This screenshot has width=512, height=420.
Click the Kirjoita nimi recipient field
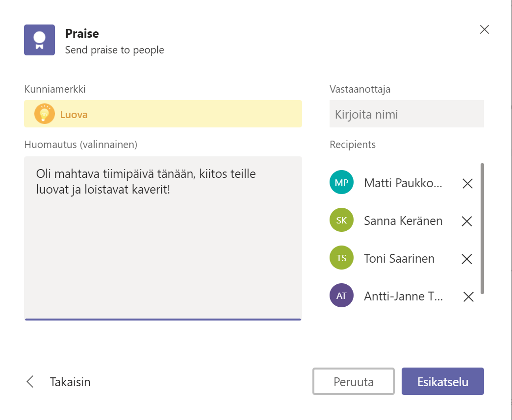[407, 114]
